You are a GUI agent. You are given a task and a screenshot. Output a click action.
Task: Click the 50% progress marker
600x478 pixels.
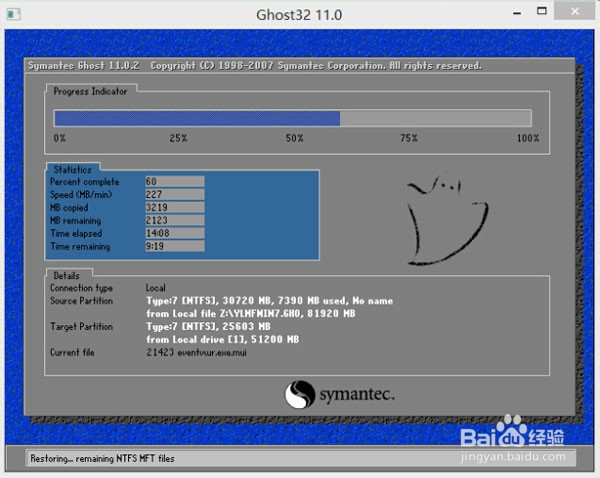[x=294, y=138]
